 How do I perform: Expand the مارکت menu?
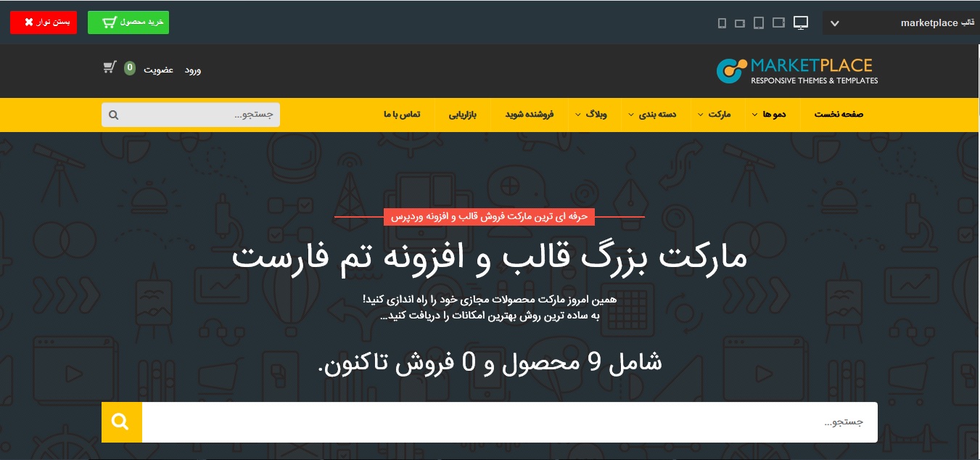715,115
